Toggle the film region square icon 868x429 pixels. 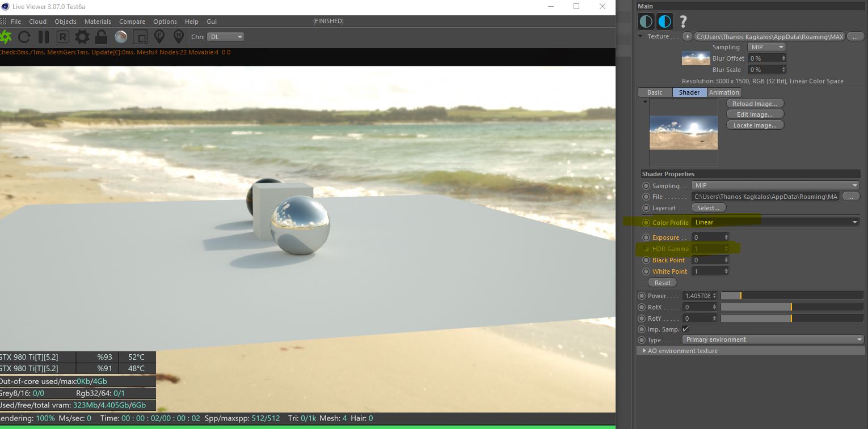tap(140, 37)
